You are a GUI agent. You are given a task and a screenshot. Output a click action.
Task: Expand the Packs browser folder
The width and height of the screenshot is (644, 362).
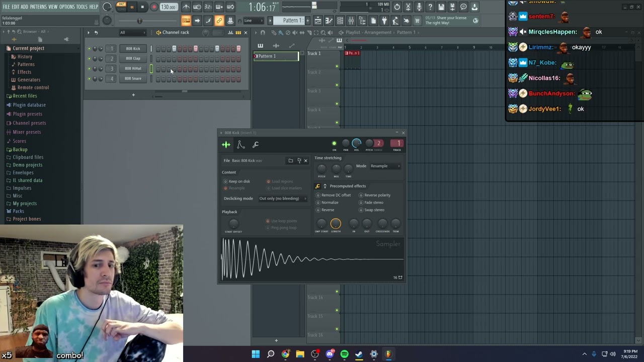coord(18,211)
